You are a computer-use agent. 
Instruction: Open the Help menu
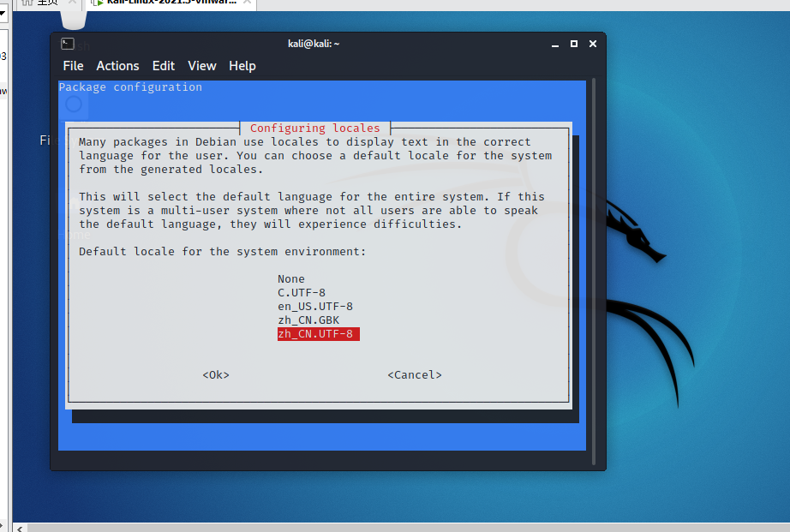pos(242,66)
